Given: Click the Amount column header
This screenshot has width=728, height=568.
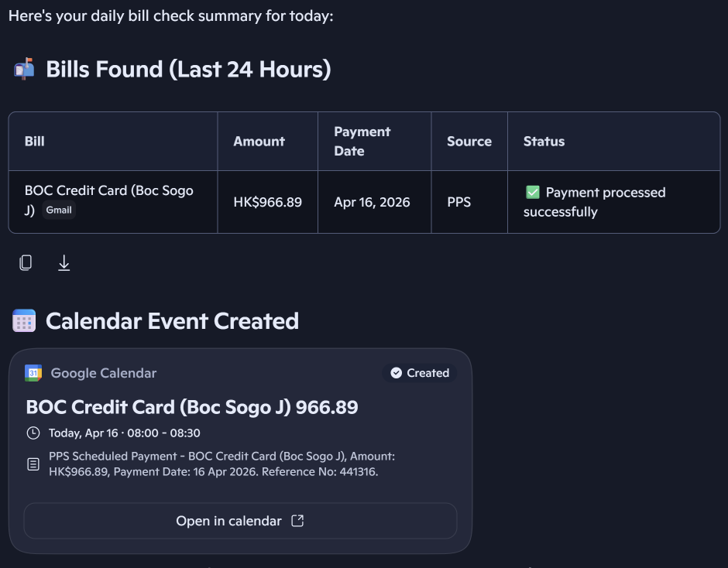Looking at the screenshot, I should 259,142.
